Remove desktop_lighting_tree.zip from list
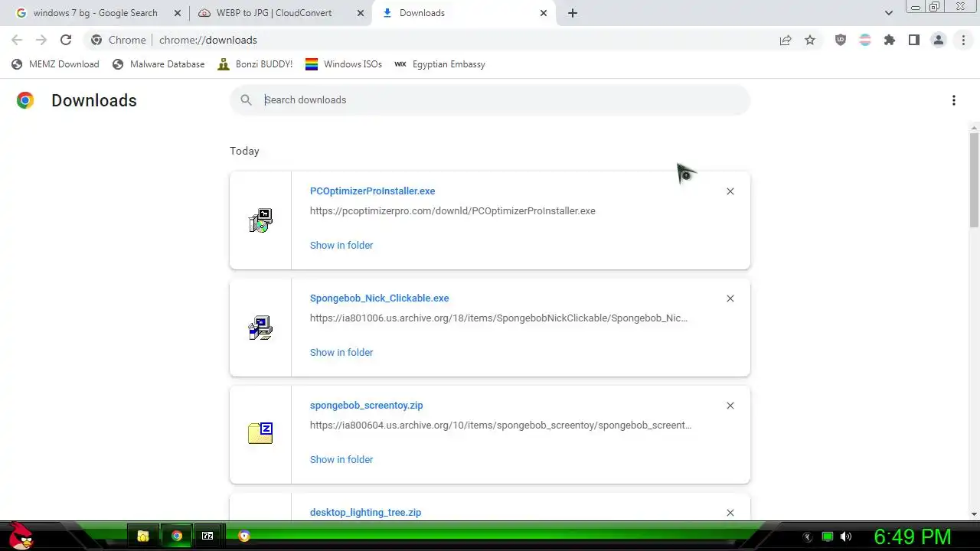The width and height of the screenshot is (980, 551). [x=730, y=513]
